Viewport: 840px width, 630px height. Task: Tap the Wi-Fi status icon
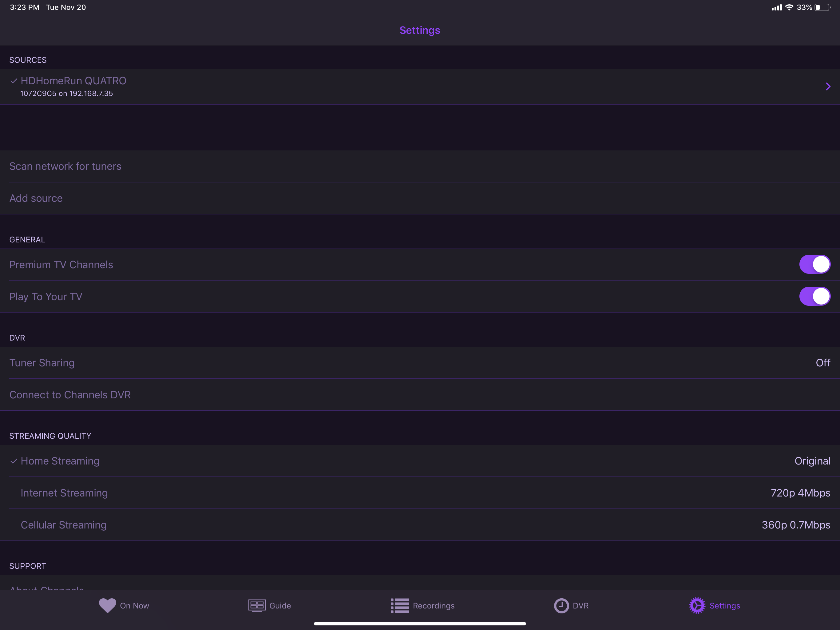[x=789, y=7]
